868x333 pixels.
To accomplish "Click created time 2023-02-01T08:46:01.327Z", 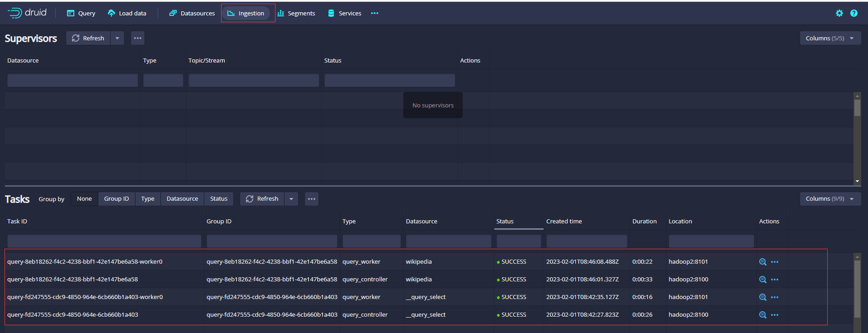I will point(583,279).
